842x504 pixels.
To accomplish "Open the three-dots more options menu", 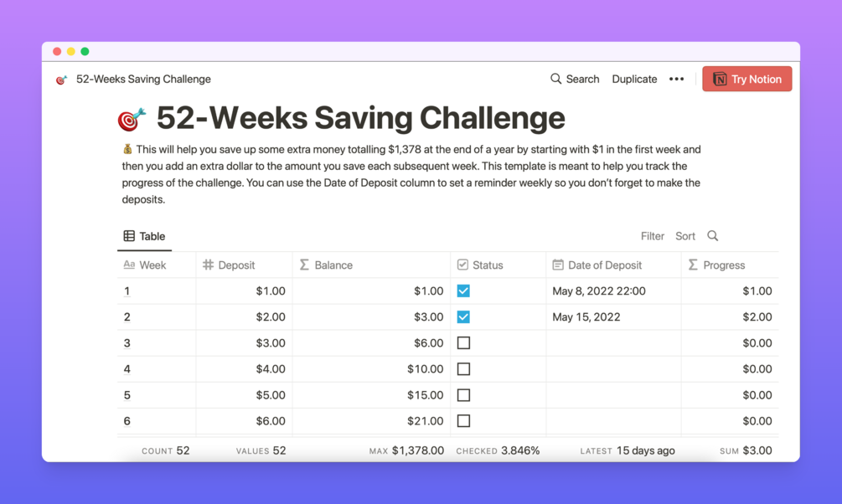I will tap(676, 80).
